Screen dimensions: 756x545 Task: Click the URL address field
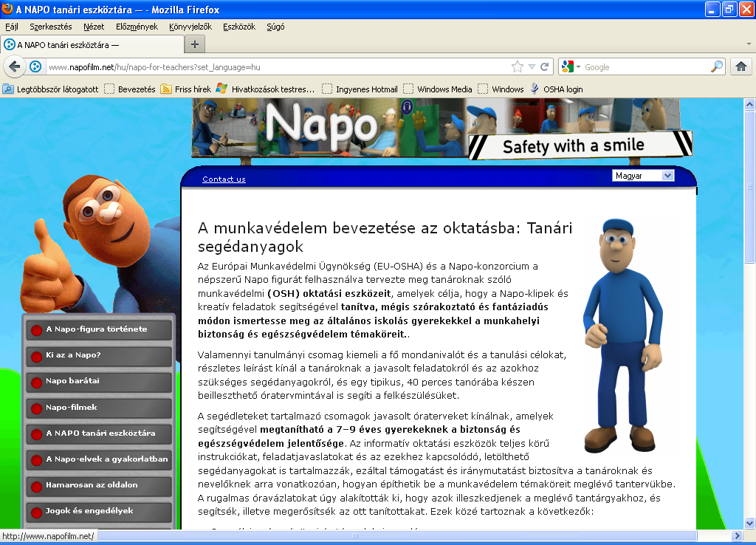(x=278, y=67)
